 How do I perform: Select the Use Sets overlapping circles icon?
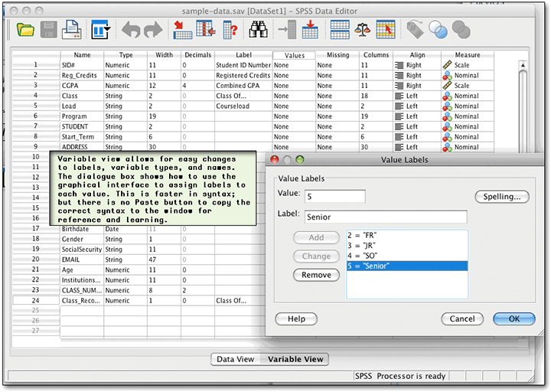pos(439,30)
